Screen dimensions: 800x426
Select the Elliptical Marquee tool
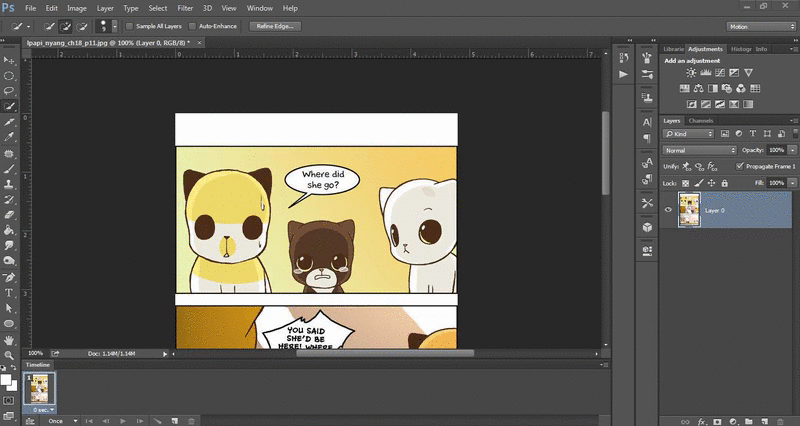[9, 75]
